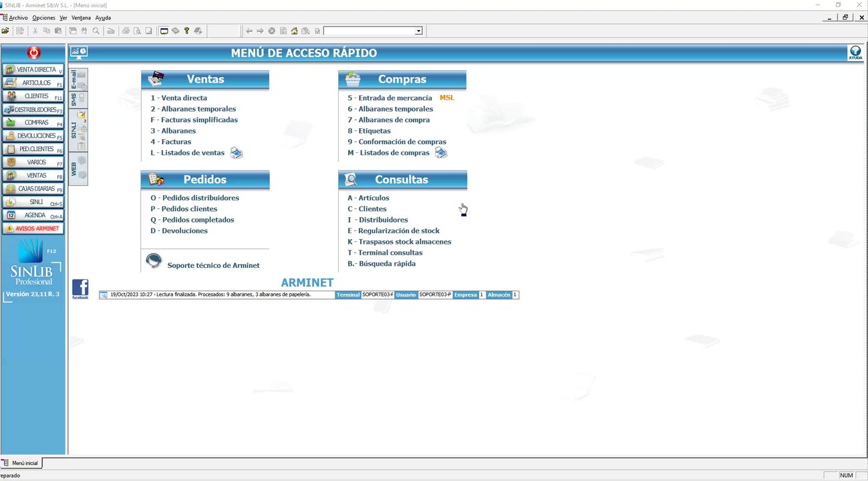Click the CLIENTES F11 sidebar button

pyautogui.click(x=33, y=96)
